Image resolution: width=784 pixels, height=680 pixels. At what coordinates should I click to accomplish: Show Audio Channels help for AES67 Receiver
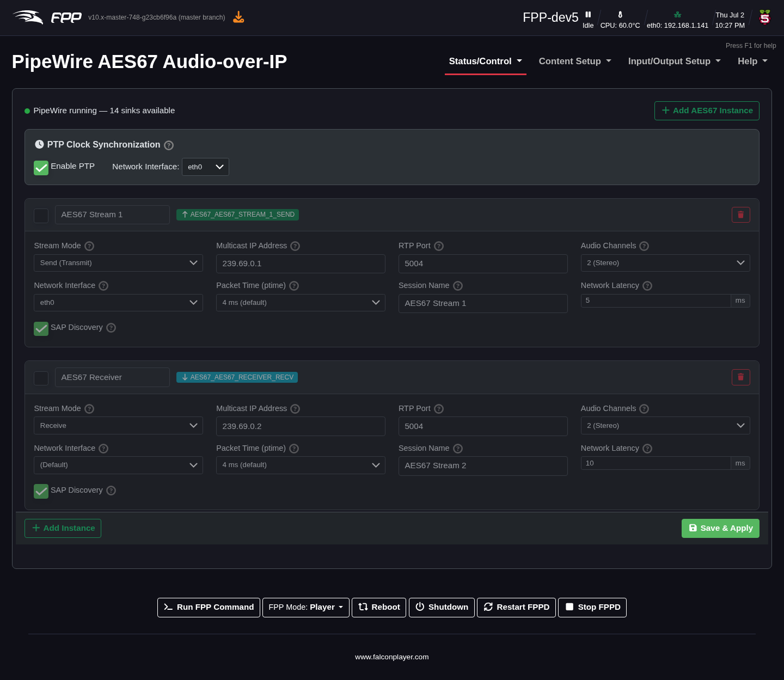coord(644,409)
